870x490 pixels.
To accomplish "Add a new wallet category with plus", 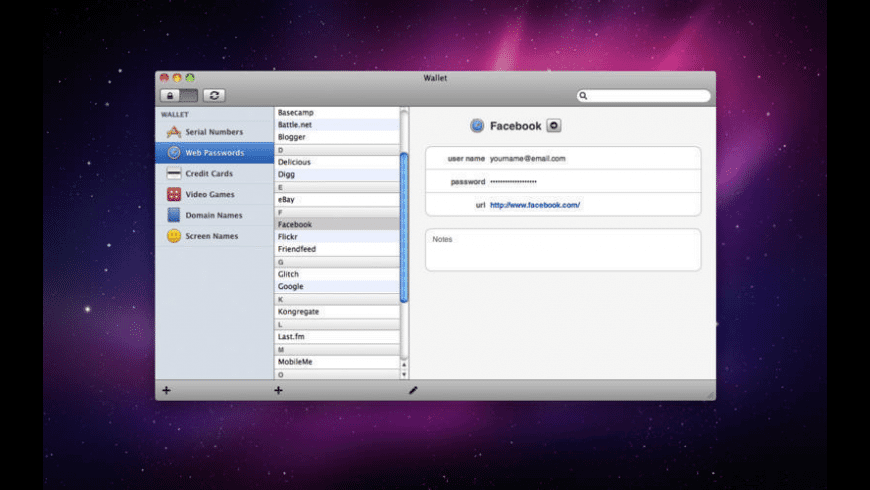I will (x=166, y=390).
